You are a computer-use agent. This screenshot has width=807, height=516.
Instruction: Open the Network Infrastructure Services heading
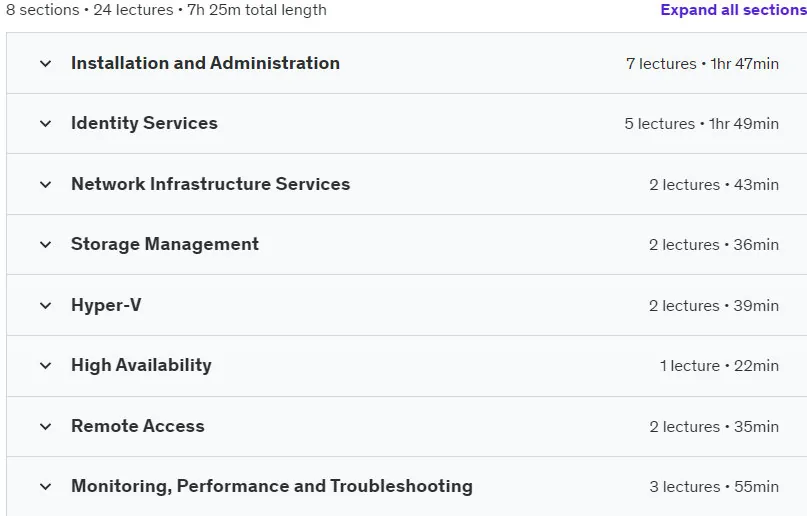tap(210, 184)
